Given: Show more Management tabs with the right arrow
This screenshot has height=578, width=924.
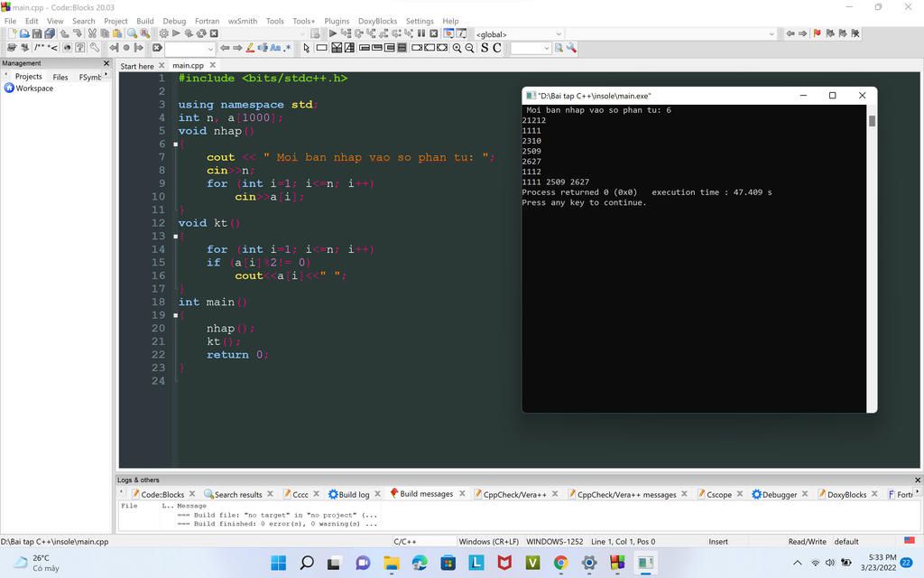Looking at the screenshot, I should 106,75.
